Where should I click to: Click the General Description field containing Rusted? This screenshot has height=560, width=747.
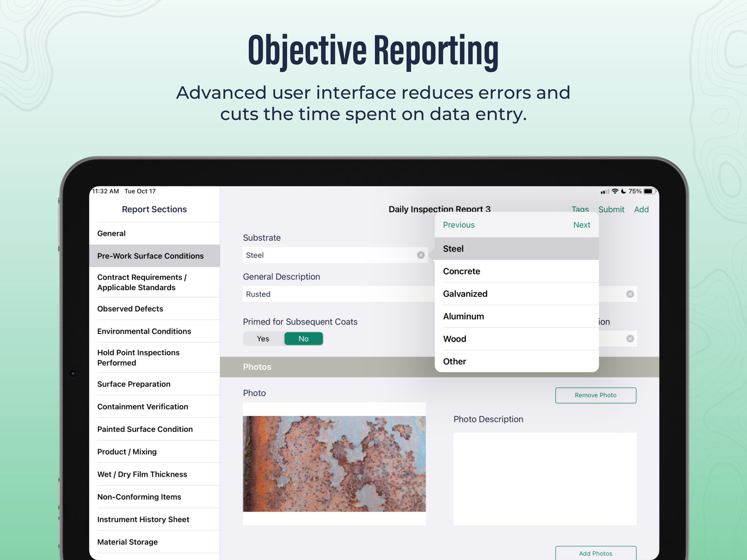point(339,294)
